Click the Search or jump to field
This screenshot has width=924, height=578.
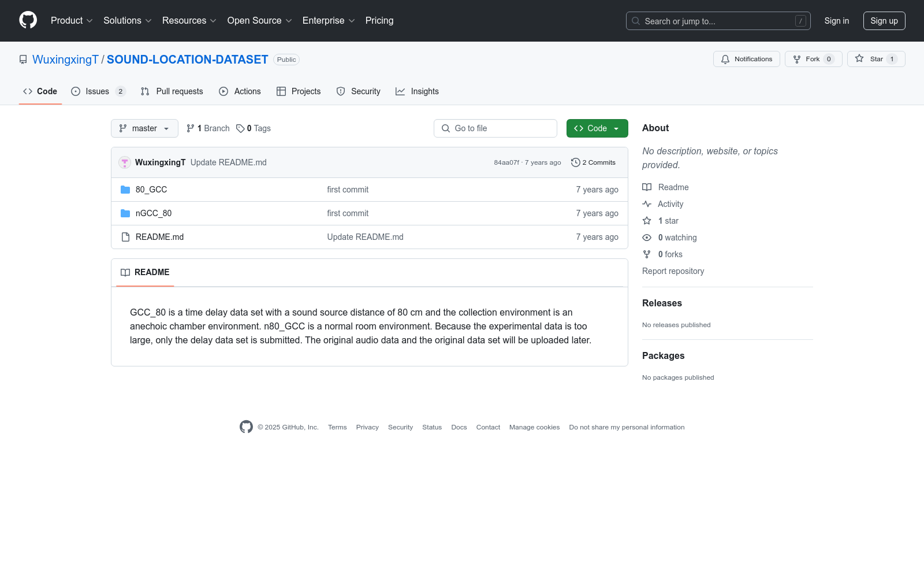(x=718, y=21)
